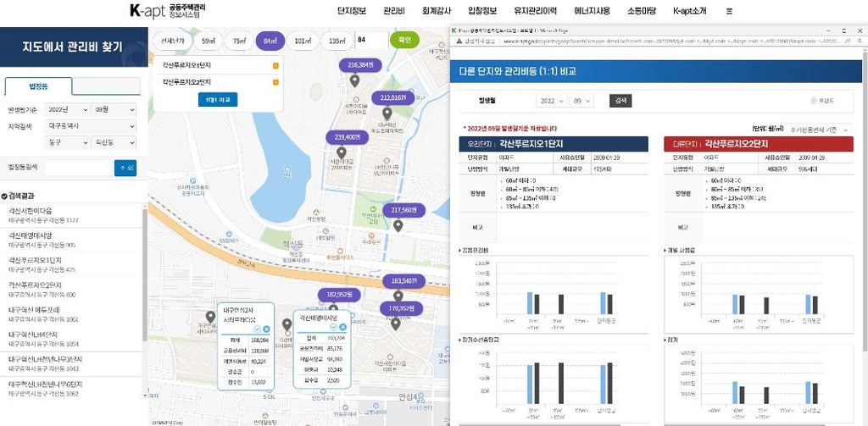868x426 pixels.
Task: Click the 239,400원 price marker
Action: pyautogui.click(x=348, y=136)
